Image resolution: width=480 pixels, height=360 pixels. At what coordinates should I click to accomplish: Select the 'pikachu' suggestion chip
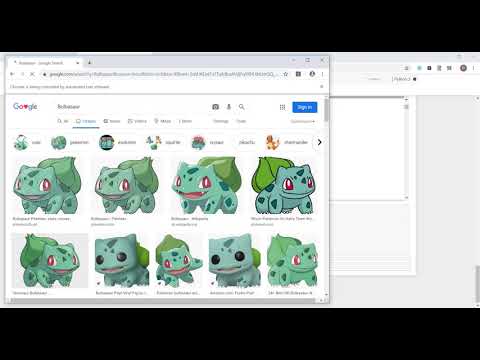pos(247,142)
